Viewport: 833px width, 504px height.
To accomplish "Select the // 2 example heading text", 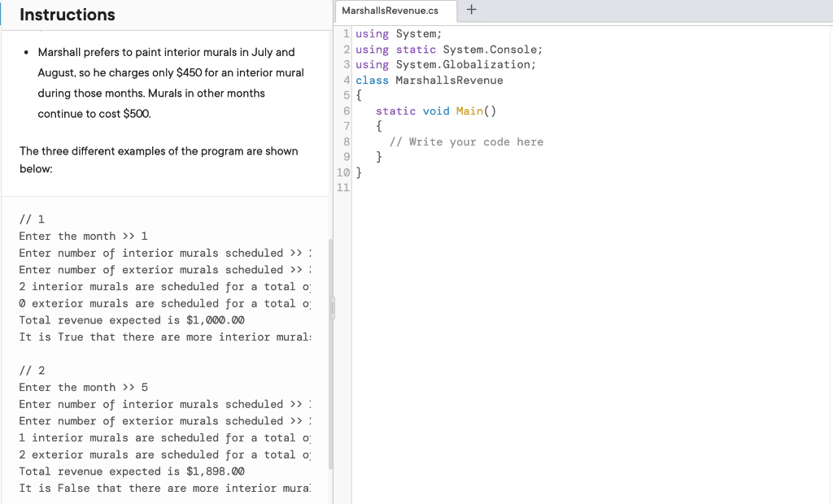I will pyautogui.click(x=31, y=370).
